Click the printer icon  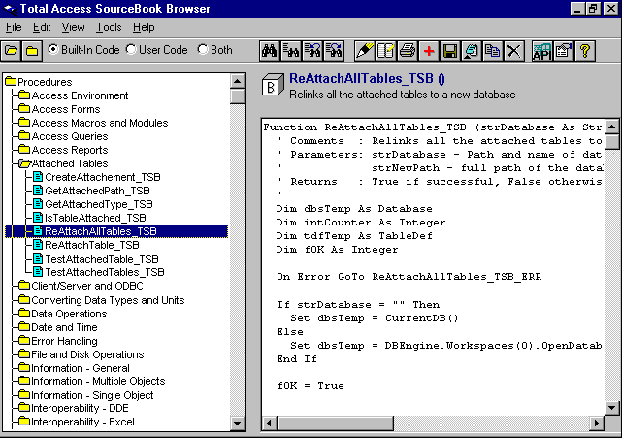pyautogui.click(x=407, y=51)
